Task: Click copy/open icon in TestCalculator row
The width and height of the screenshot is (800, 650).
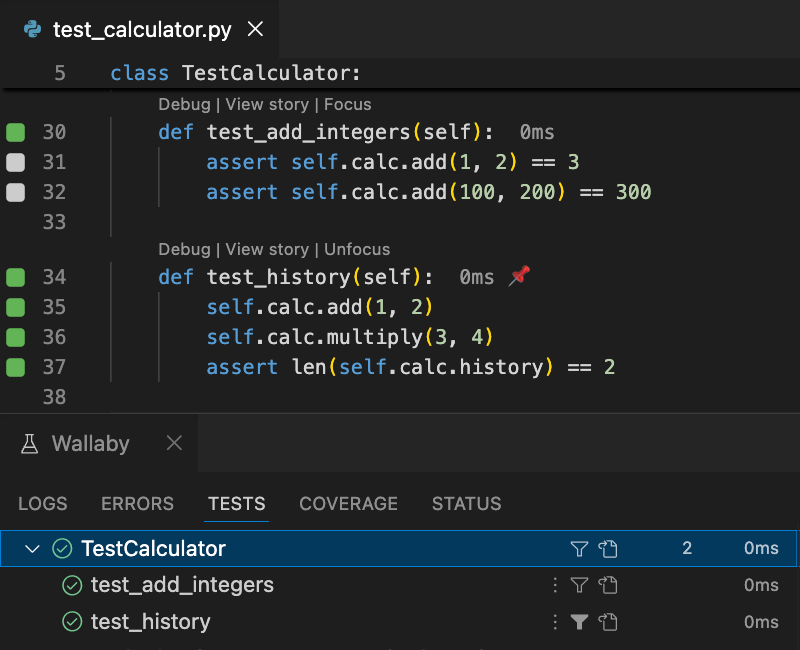Action: point(608,548)
